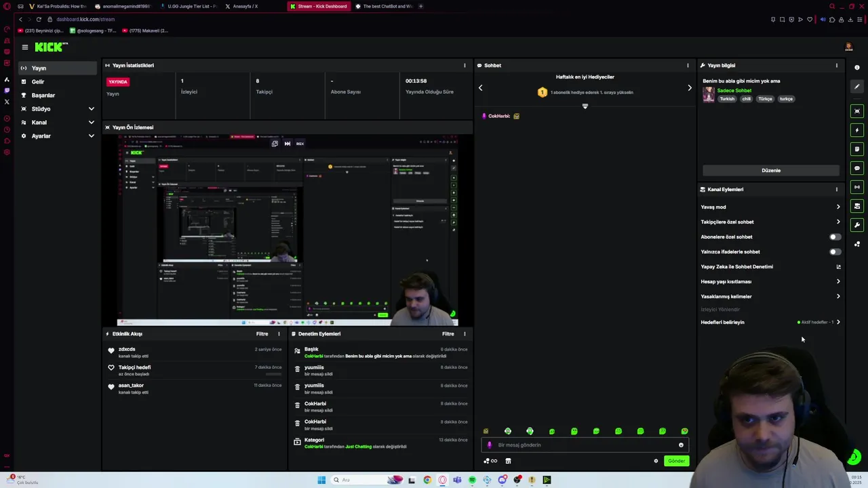Open the Kick hamburger menu
Screen dimensions: 868x488
(x=24, y=47)
